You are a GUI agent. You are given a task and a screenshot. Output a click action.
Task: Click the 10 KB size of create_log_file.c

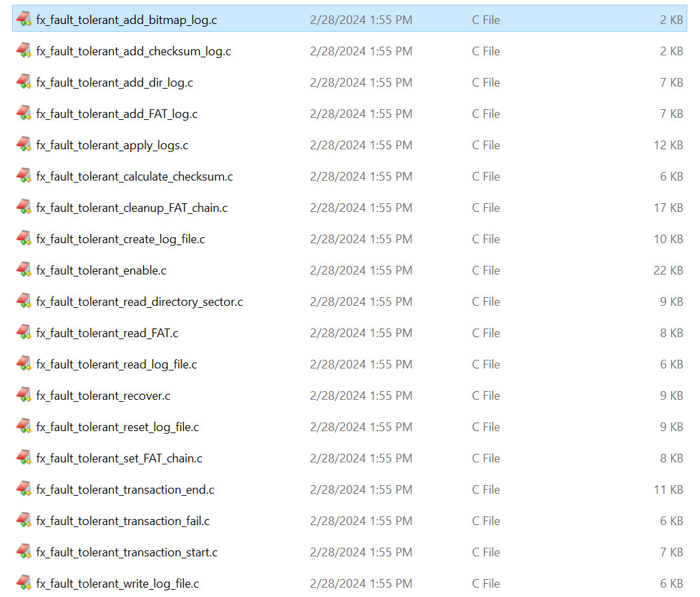pos(668,239)
